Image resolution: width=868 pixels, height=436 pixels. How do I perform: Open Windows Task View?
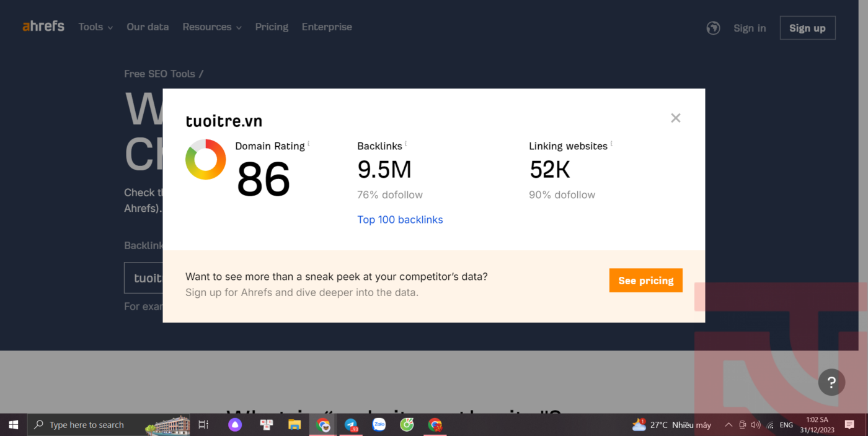203,425
